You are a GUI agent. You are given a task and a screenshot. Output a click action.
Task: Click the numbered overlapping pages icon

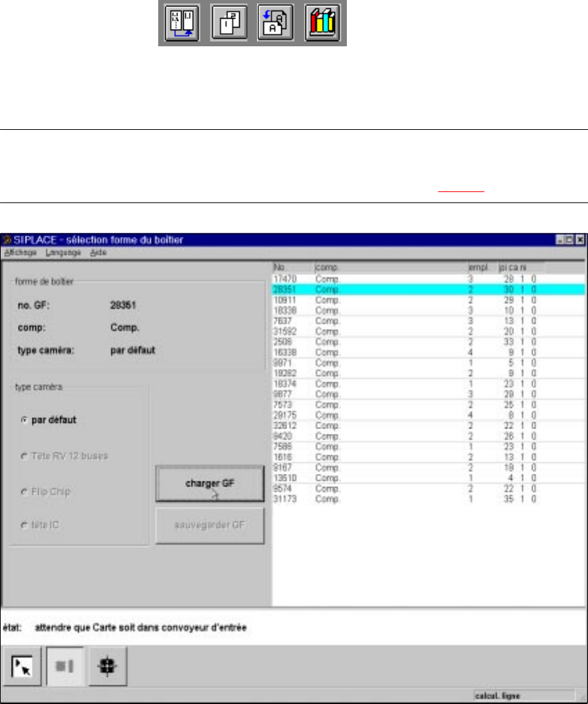click(229, 22)
